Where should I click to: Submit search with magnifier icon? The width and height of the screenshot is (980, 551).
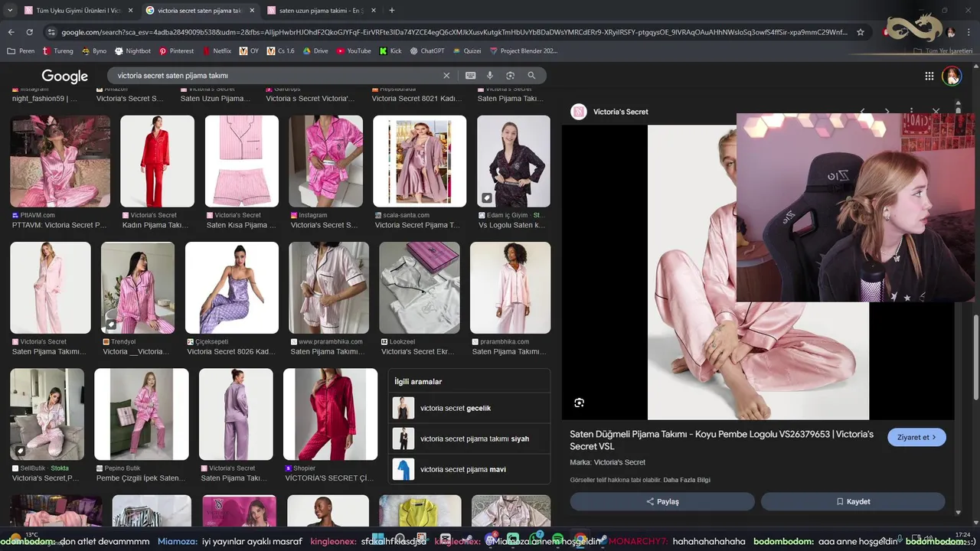tap(531, 76)
